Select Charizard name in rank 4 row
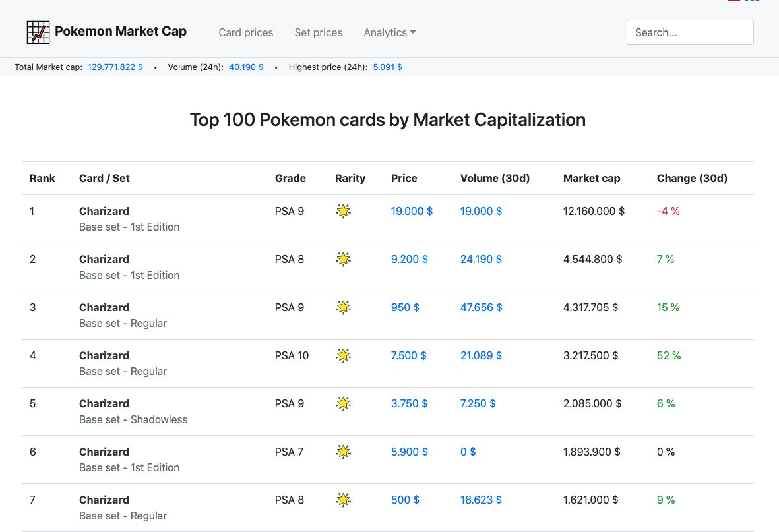Screen dimensions: 779x532 [104, 356]
